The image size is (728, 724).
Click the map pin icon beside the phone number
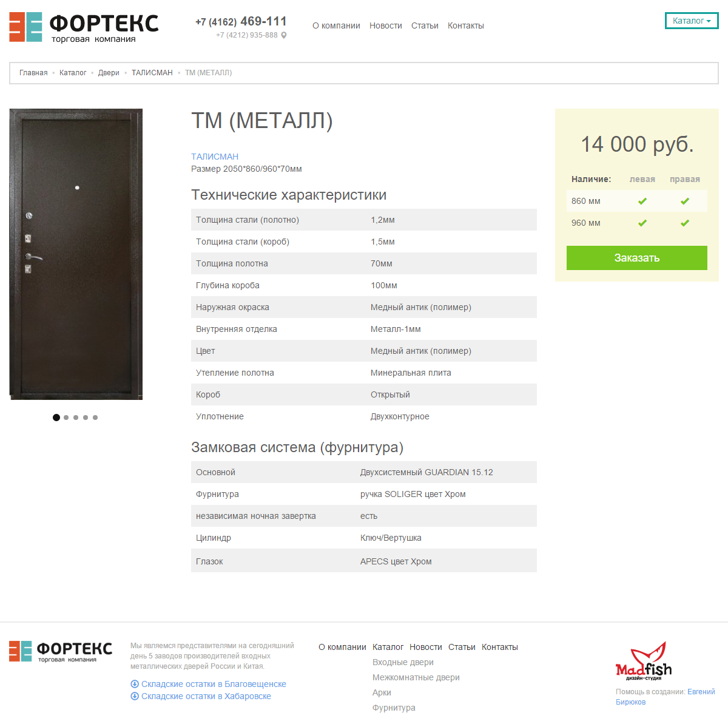[x=284, y=35]
